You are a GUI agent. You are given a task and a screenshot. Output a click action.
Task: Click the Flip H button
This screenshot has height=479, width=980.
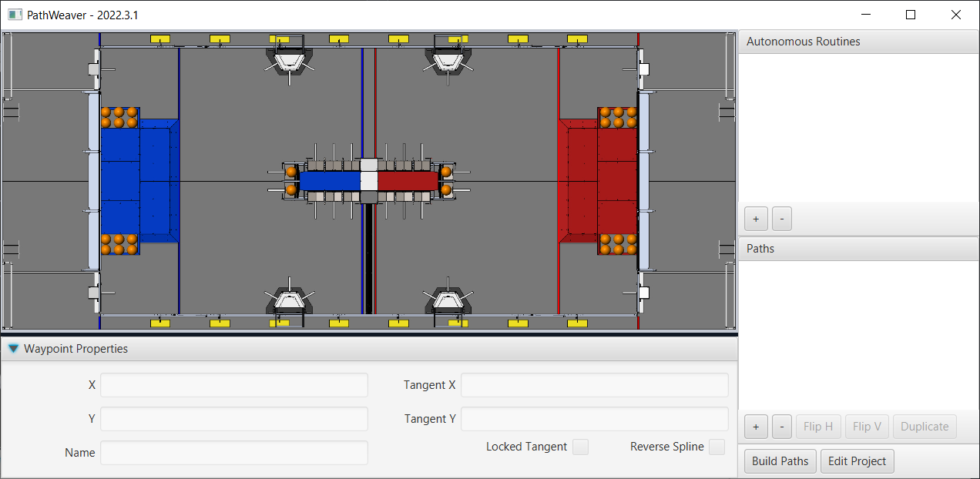pyautogui.click(x=818, y=426)
